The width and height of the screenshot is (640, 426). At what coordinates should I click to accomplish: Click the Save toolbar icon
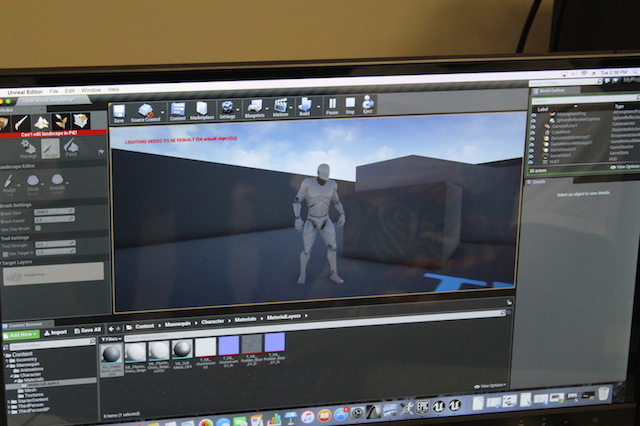click(x=119, y=113)
